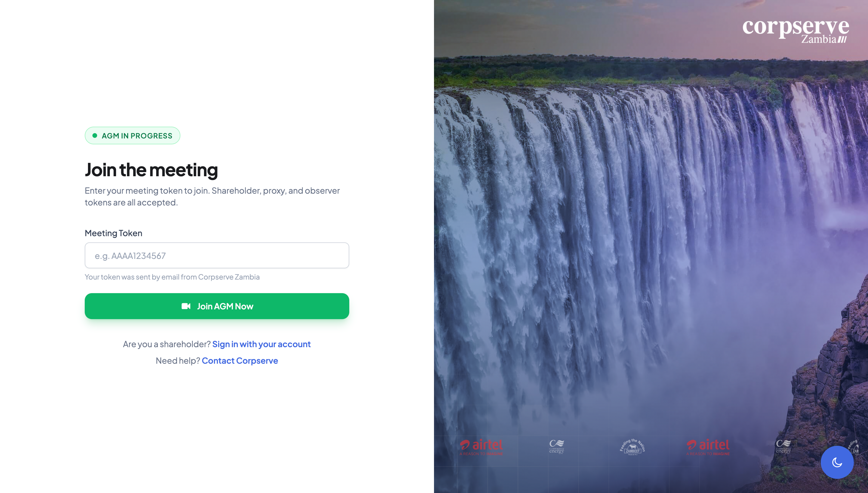Click the meeting token instructions paragraph
Screen dimensions: 868x493
tap(212, 196)
